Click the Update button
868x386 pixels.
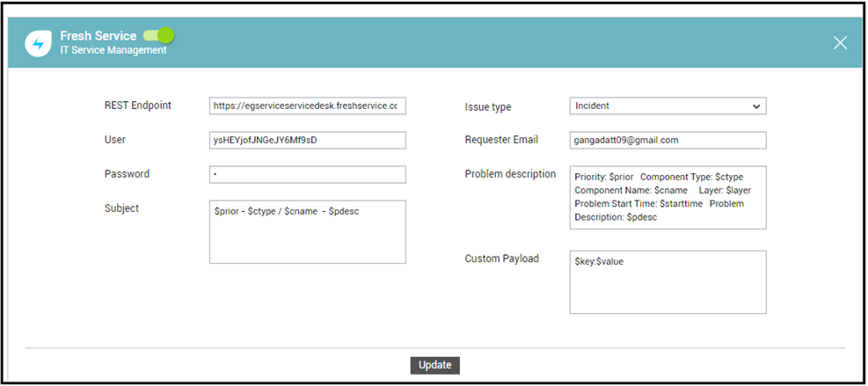click(435, 366)
